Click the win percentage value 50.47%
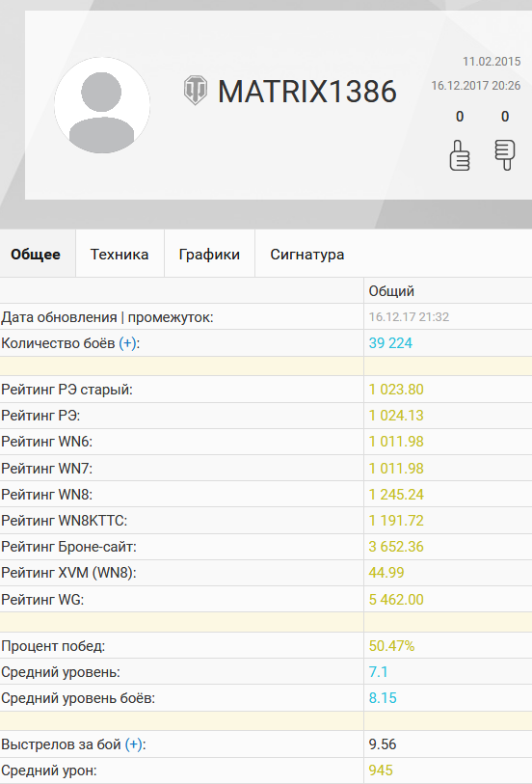Image resolution: width=532 pixels, height=784 pixels. 391,646
